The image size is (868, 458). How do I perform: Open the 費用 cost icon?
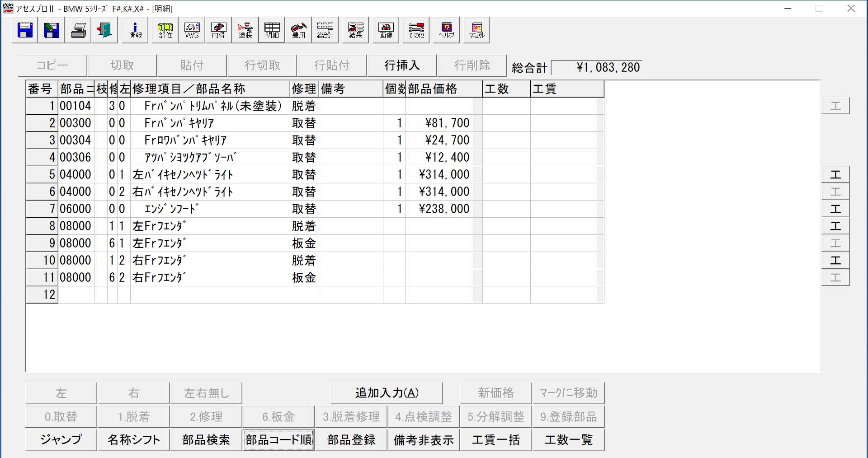(x=298, y=30)
